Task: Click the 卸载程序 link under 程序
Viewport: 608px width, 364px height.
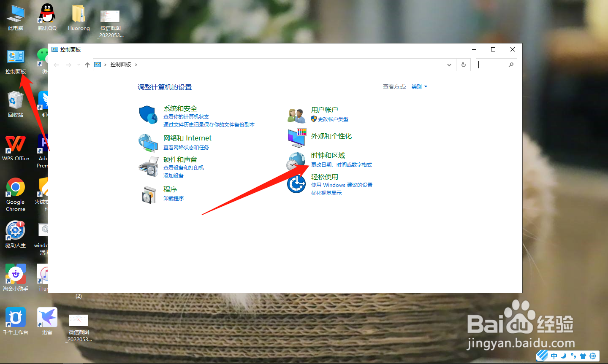Action: pyautogui.click(x=173, y=198)
